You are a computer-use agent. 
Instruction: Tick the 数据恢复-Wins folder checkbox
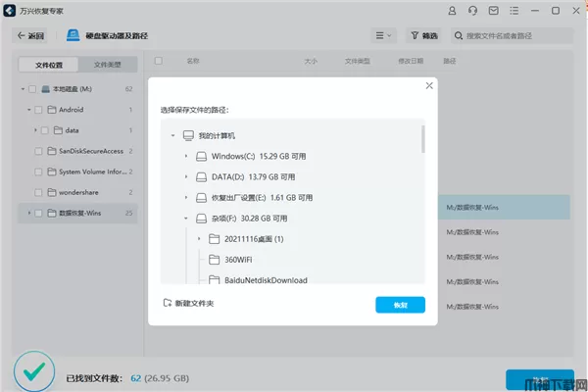point(38,213)
